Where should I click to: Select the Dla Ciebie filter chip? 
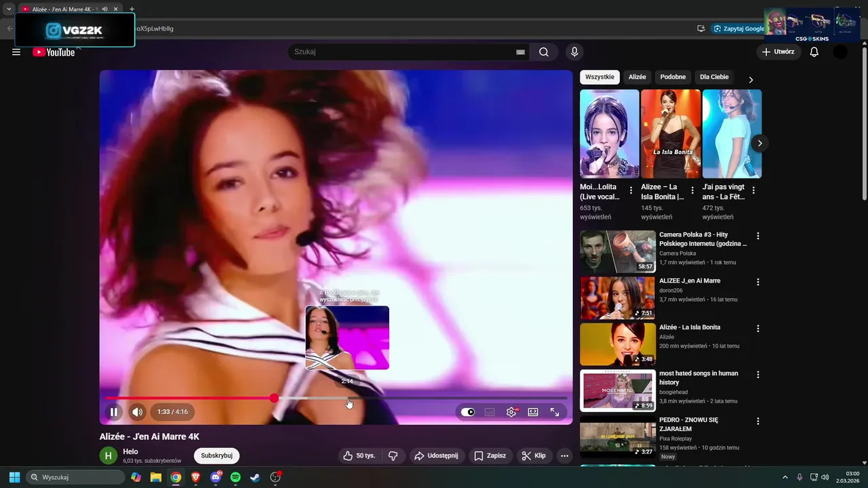pyautogui.click(x=714, y=77)
